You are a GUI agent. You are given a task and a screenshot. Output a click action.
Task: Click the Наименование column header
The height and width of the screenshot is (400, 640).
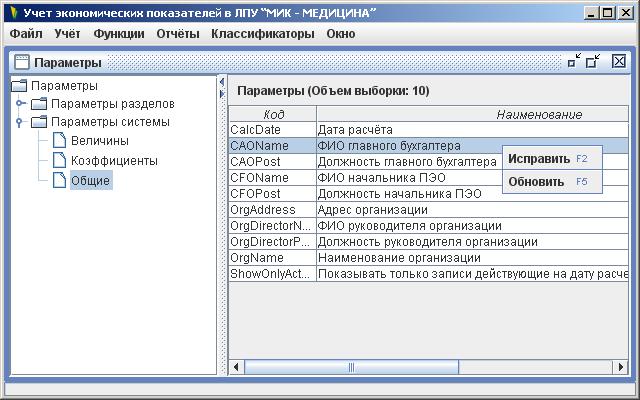coord(473,114)
